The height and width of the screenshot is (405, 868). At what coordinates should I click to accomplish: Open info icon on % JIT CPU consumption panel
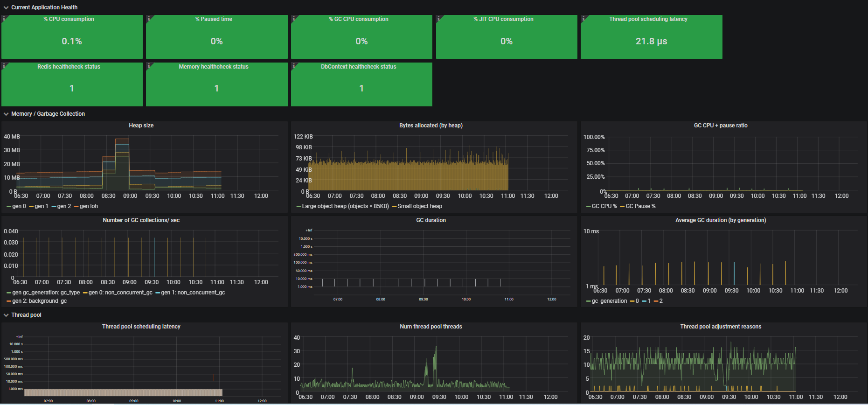pyautogui.click(x=438, y=18)
